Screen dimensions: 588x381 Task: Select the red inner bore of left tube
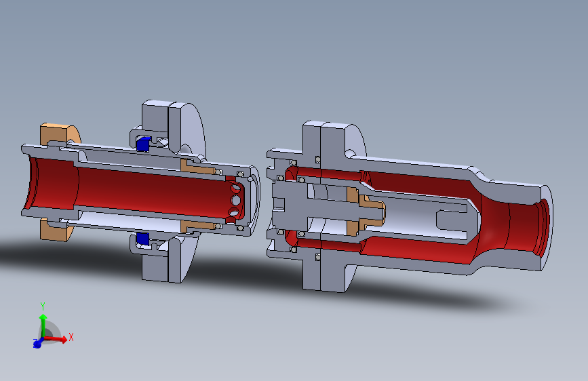150,191
